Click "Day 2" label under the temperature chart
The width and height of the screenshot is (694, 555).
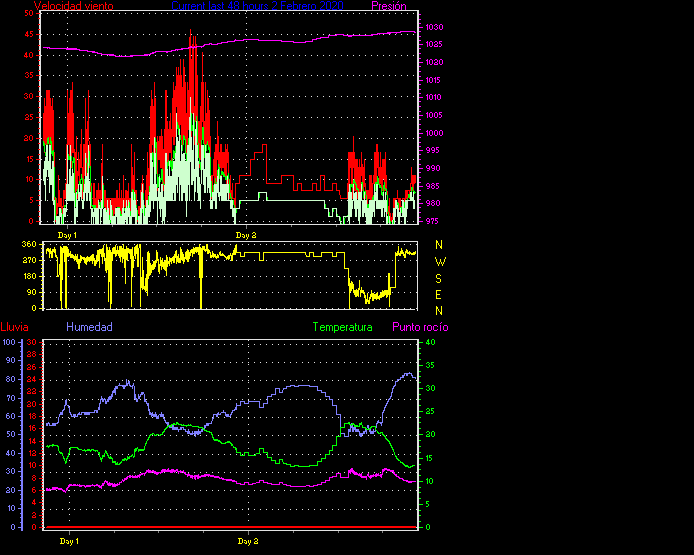pyautogui.click(x=248, y=541)
